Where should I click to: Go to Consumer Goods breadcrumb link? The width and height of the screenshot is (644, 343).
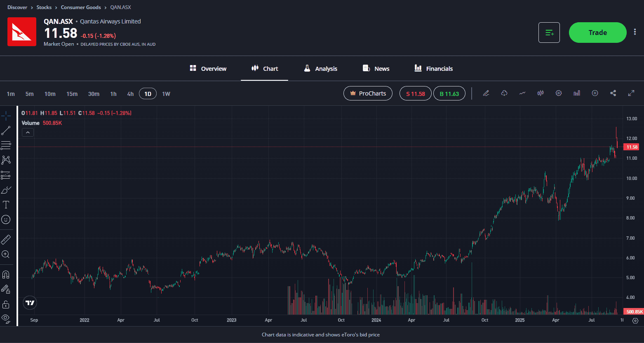[81, 7]
